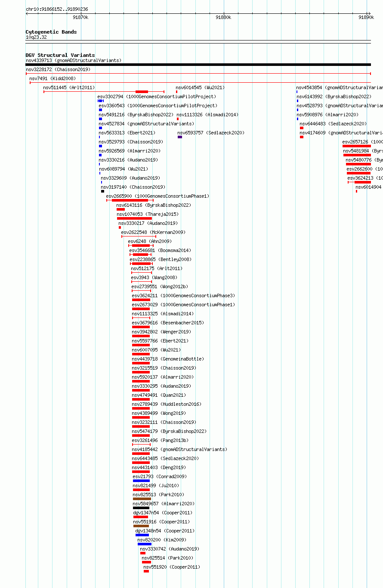The width and height of the screenshot is (383, 588).
Task: Select the nsv7491 (Kidd2008) label
Action: [x=53, y=78]
